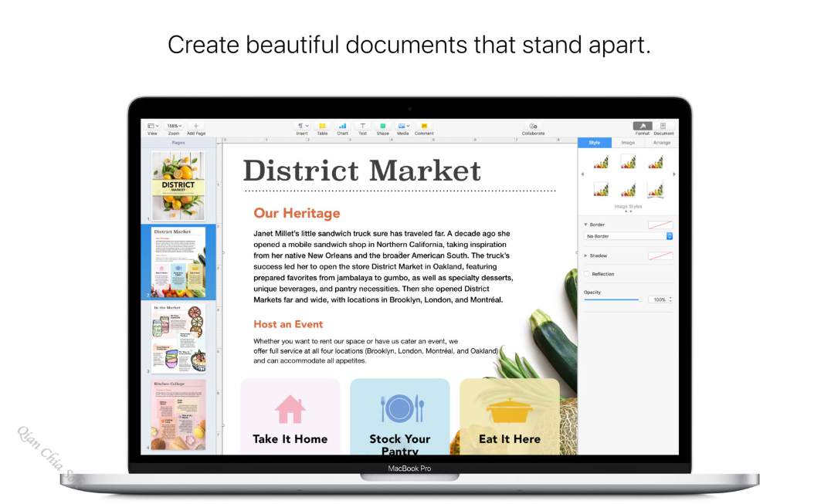
Task: Click the Pages sidebar header
Action: pyautogui.click(x=178, y=142)
